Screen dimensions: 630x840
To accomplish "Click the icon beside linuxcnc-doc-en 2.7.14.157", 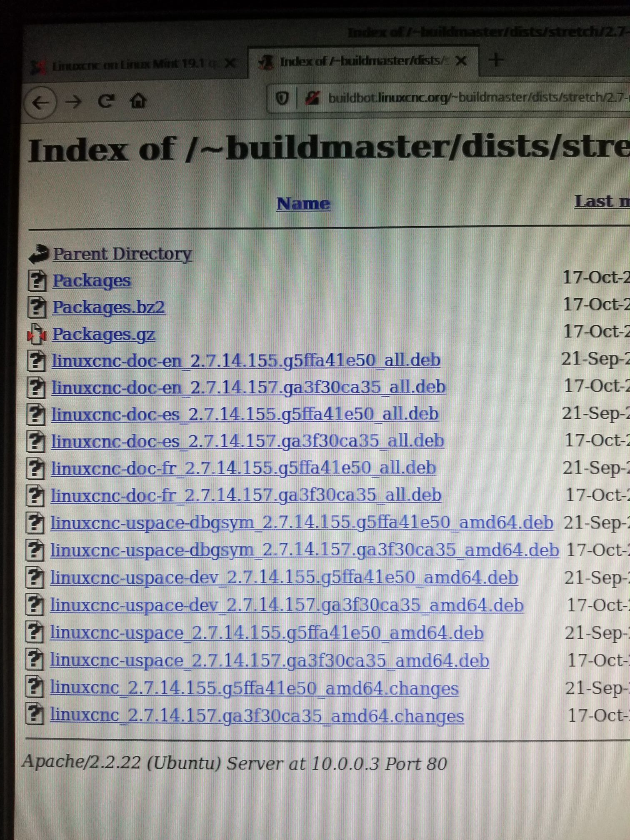I will [36, 388].
